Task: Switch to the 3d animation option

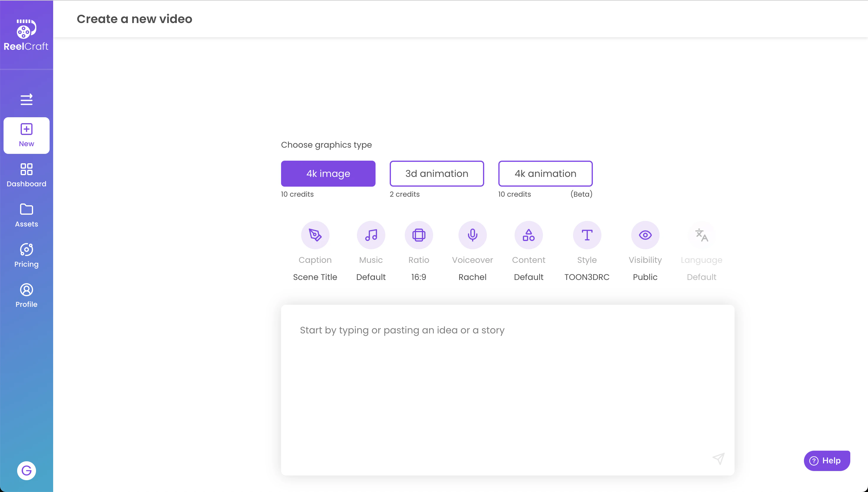Action: tap(437, 173)
